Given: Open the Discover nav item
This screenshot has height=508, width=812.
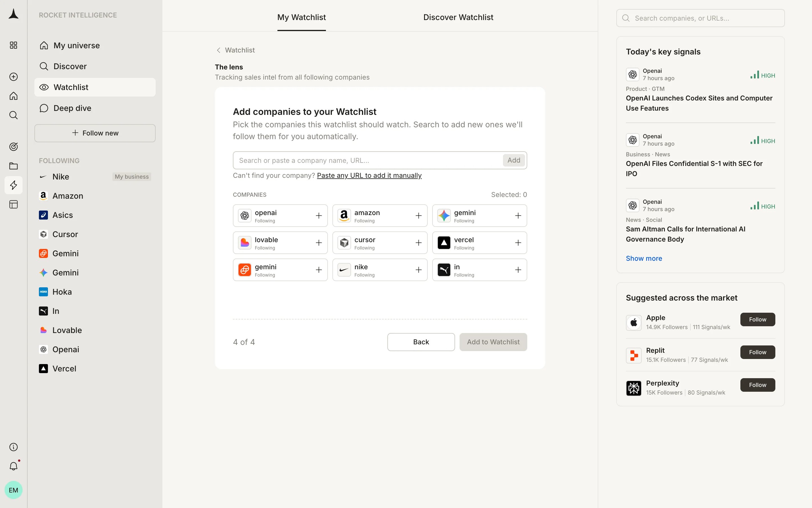Looking at the screenshot, I should (95, 66).
